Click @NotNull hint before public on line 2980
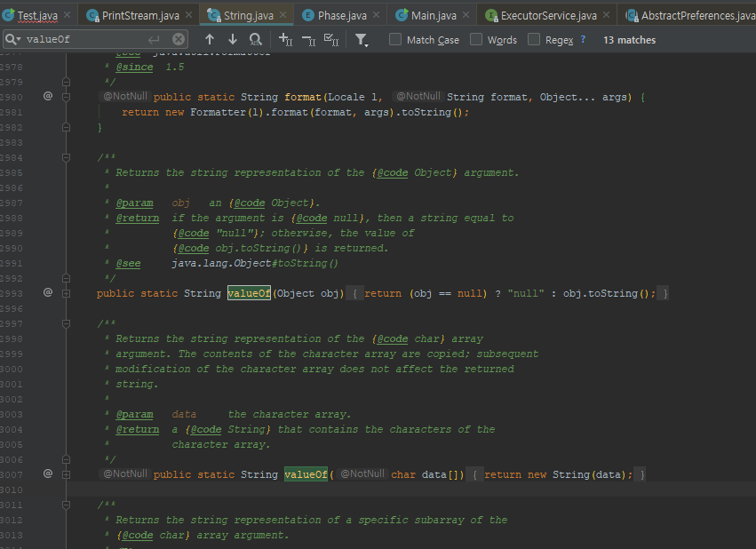 point(125,97)
